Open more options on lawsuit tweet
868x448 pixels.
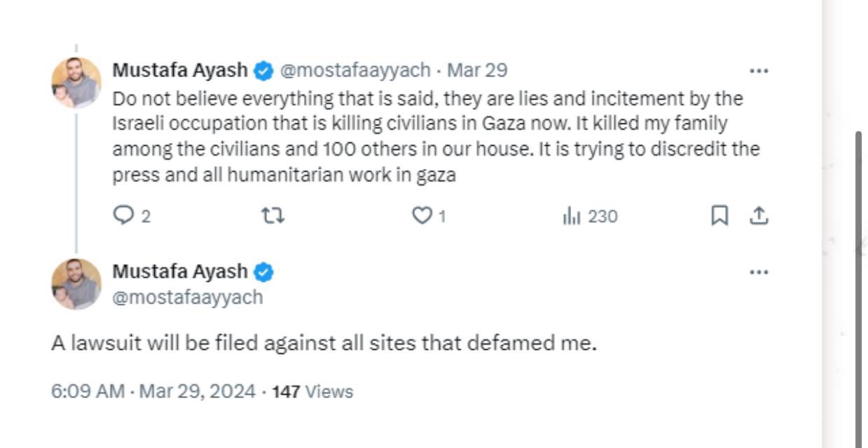[759, 272]
